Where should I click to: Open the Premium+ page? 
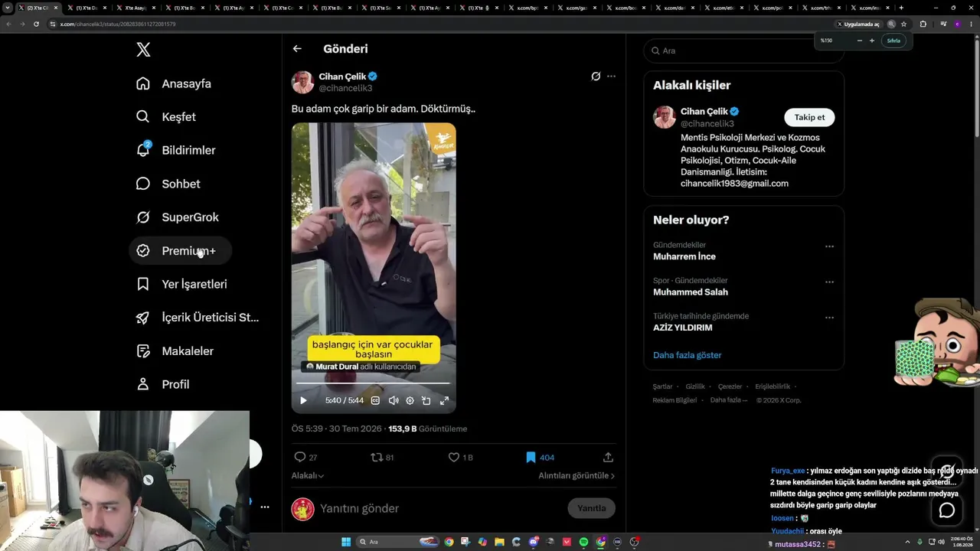point(180,250)
